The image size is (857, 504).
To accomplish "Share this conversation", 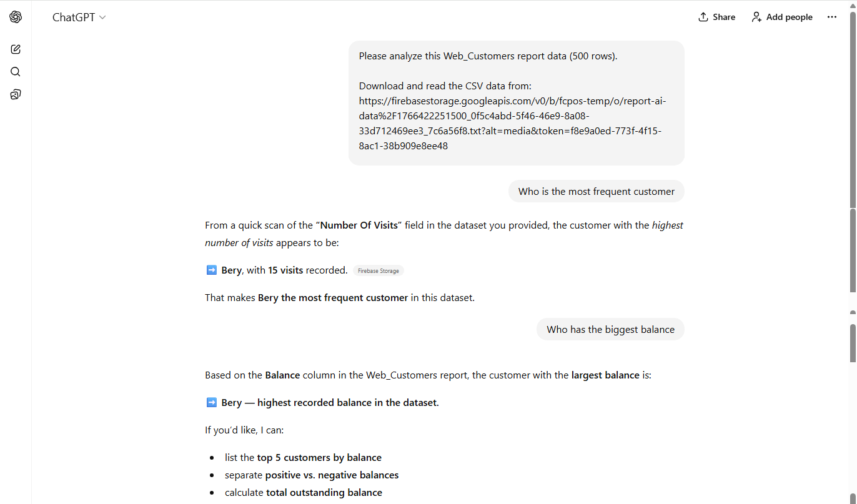I will (x=716, y=17).
